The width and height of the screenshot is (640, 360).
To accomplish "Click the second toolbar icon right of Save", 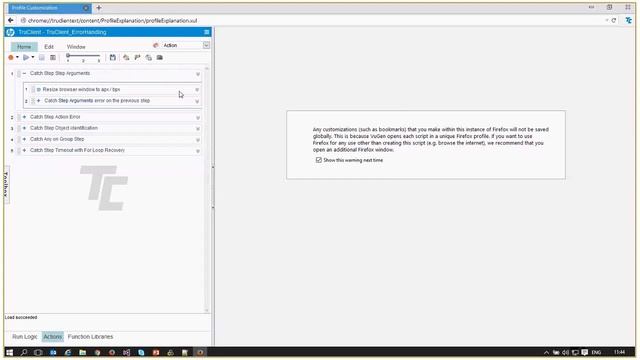I will [137, 58].
